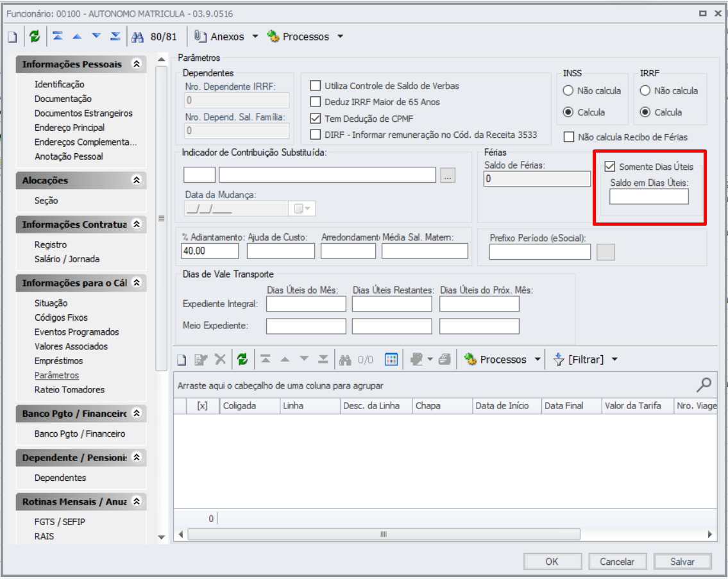This screenshot has height=579, width=728.
Task: Click the grid horizontal scrollbar thumb
Action: click(384, 534)
